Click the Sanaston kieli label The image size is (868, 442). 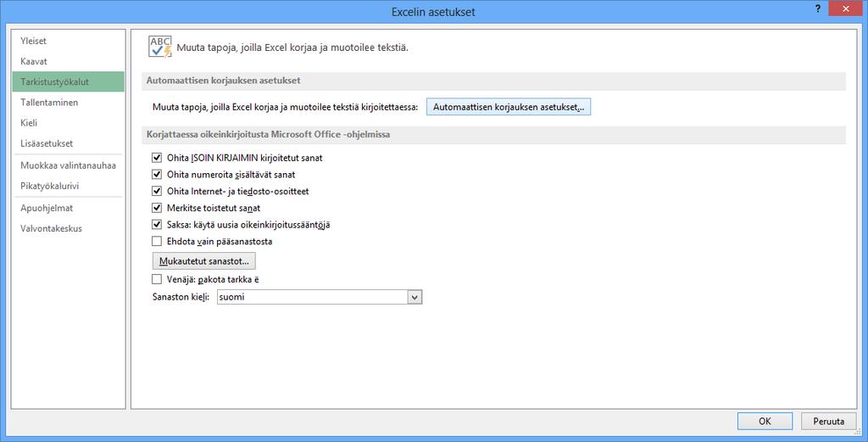tap(181, 298)
